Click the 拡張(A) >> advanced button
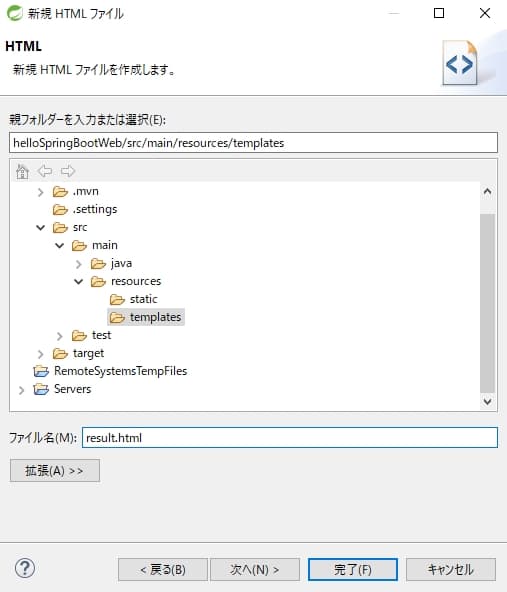The image size is (507, 592). (55, 470)
